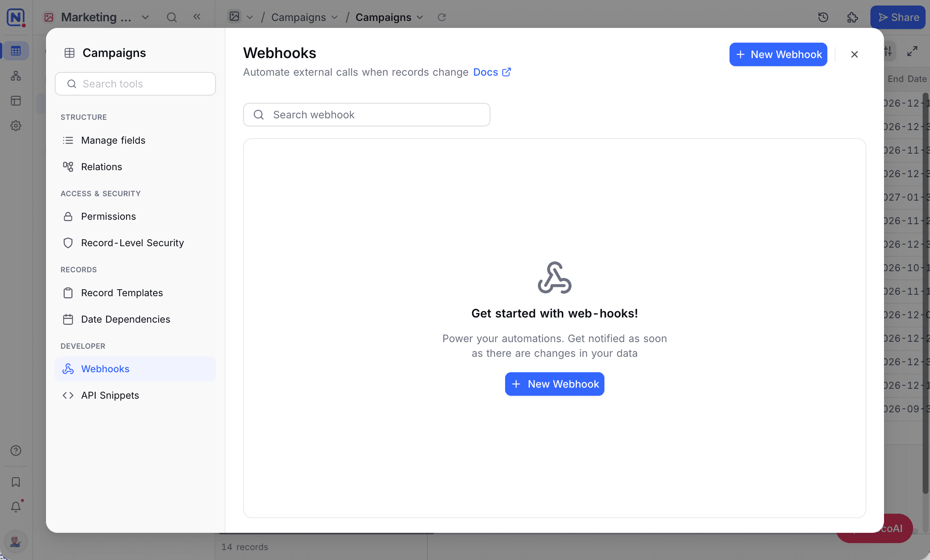Open the Campaigns table breadcrumb dropdown
Screen dimensions: 930x560
click(x=304, y=17)
